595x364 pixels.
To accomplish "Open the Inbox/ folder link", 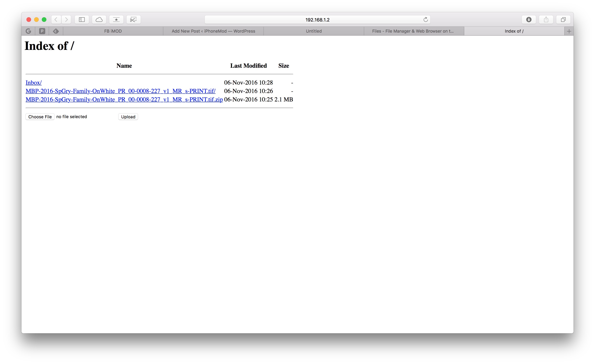I will [34, 83].
